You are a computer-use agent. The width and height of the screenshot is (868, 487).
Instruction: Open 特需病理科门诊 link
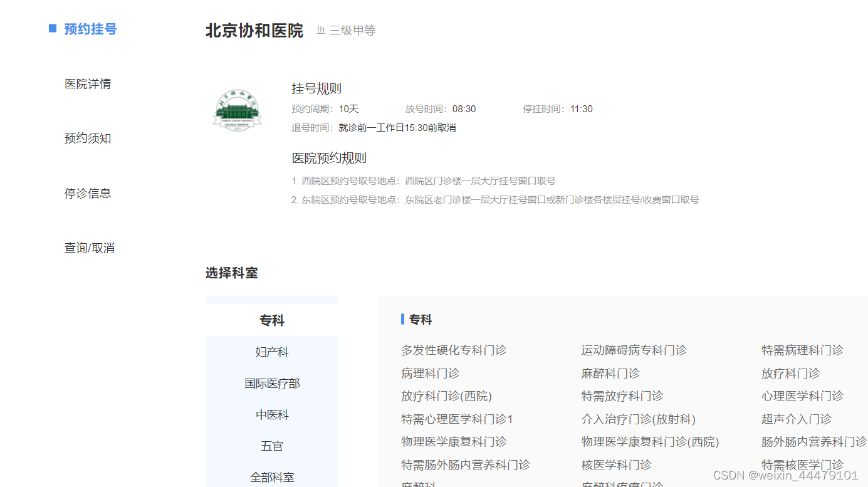tap(802, 350)
